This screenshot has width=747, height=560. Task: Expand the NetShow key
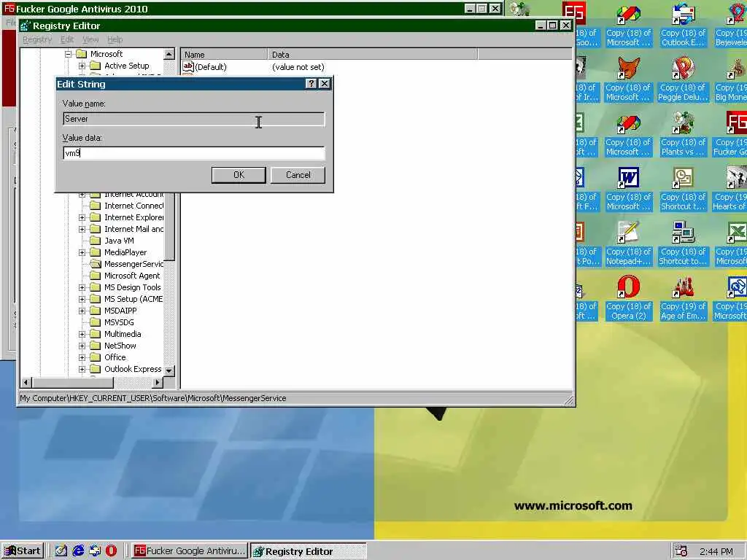(82, 346)
